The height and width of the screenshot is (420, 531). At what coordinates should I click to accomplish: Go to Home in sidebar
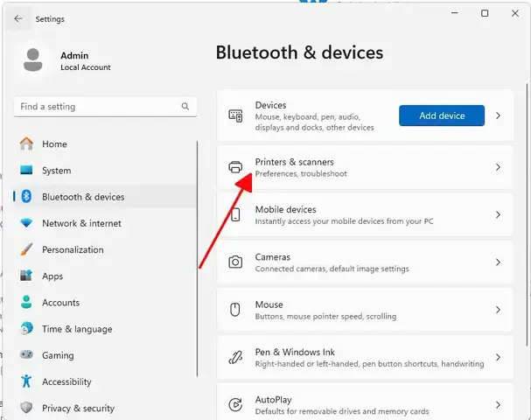coord(105,144)
